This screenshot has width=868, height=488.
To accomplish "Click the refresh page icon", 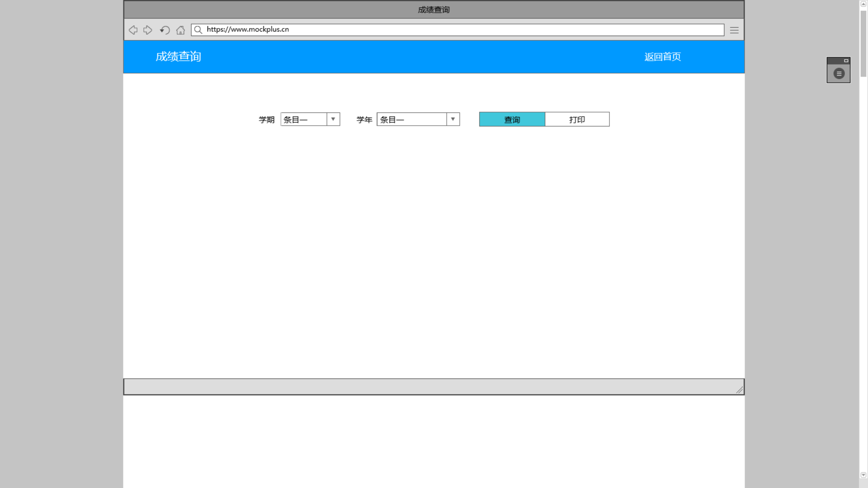I will (165, 30).
